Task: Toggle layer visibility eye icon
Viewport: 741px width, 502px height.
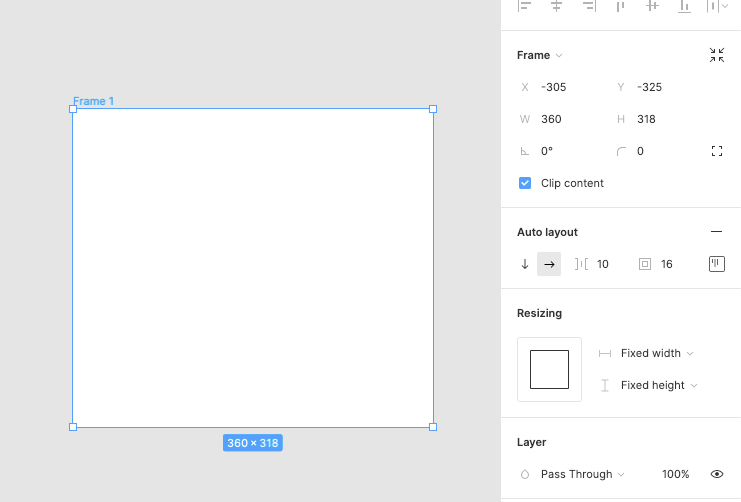Action: click(717, 474)
